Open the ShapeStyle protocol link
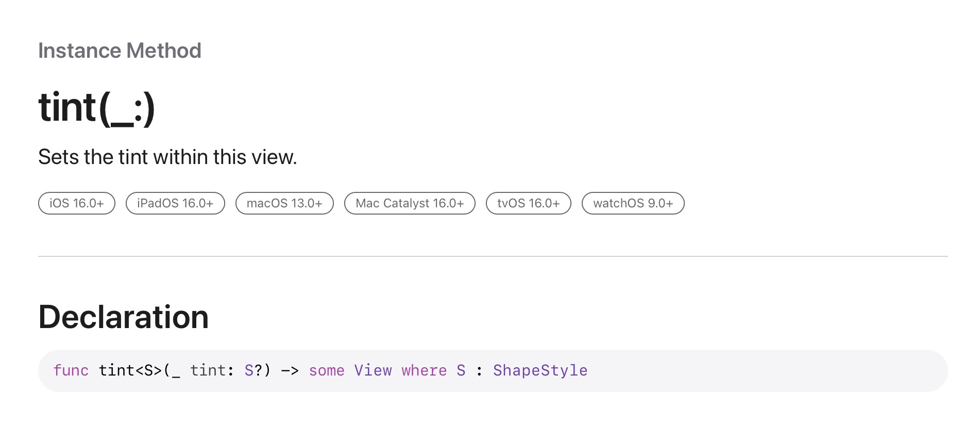The height and width of the screenshot is (424, 980). click(540, 370)
